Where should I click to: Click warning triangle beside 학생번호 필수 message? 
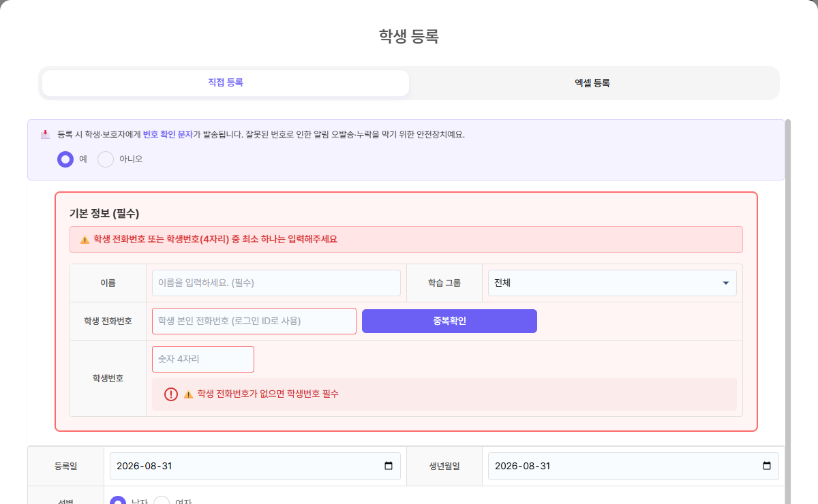point(189,394)
